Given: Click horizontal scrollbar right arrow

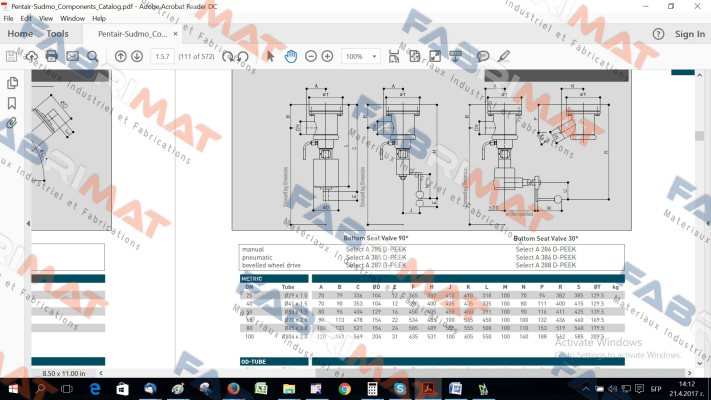Looking at the screenshot, I should coord(690,373).
